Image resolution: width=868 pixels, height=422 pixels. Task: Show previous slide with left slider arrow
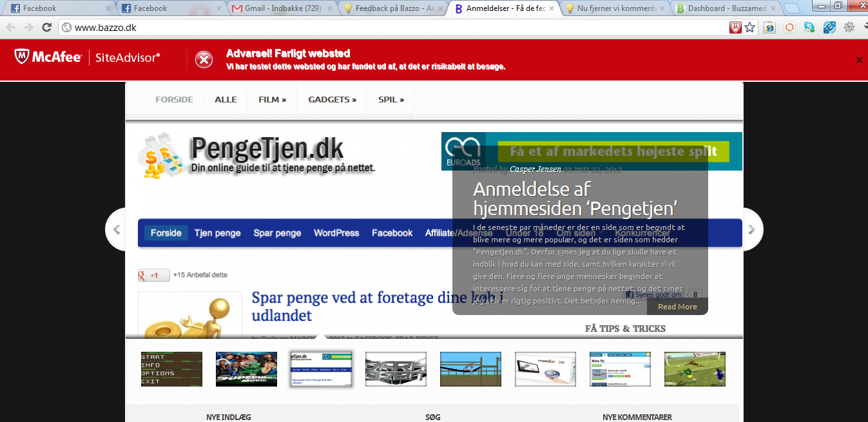click(x=117, y=229)
